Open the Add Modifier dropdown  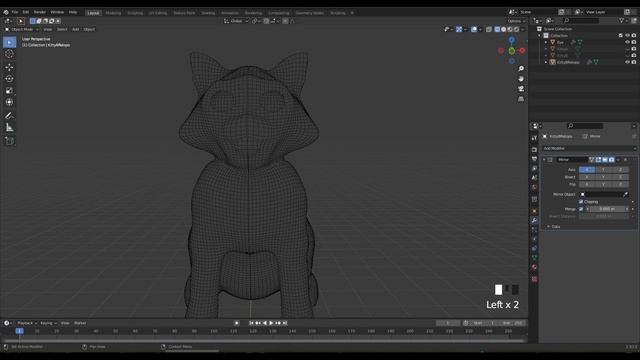coord(589,149)
